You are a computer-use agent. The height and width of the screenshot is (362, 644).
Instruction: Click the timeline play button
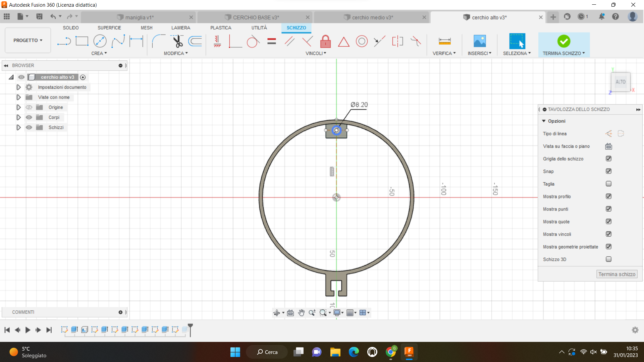coord(28,330)
